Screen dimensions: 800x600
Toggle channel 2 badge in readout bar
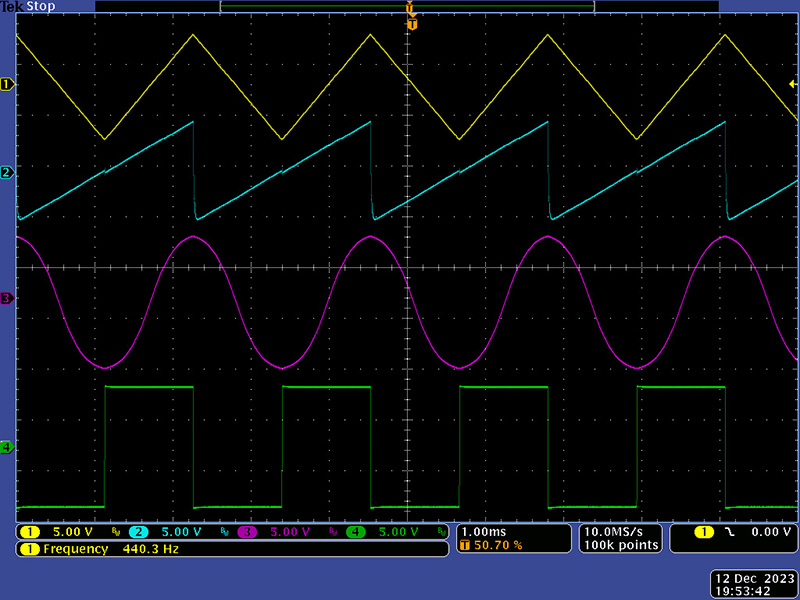click(139, 532)
